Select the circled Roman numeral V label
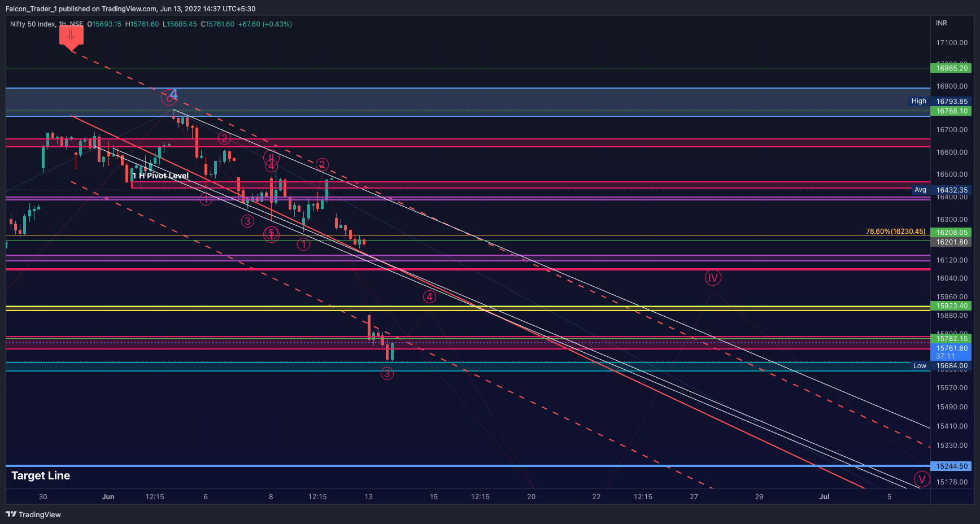Screen dimensions: 980x524 (x=922, y=479)
